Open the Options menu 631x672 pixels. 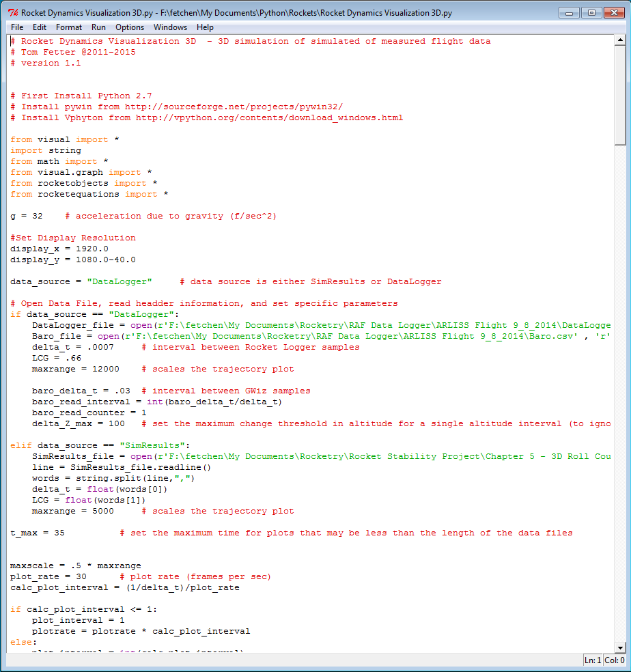point(130,27)
